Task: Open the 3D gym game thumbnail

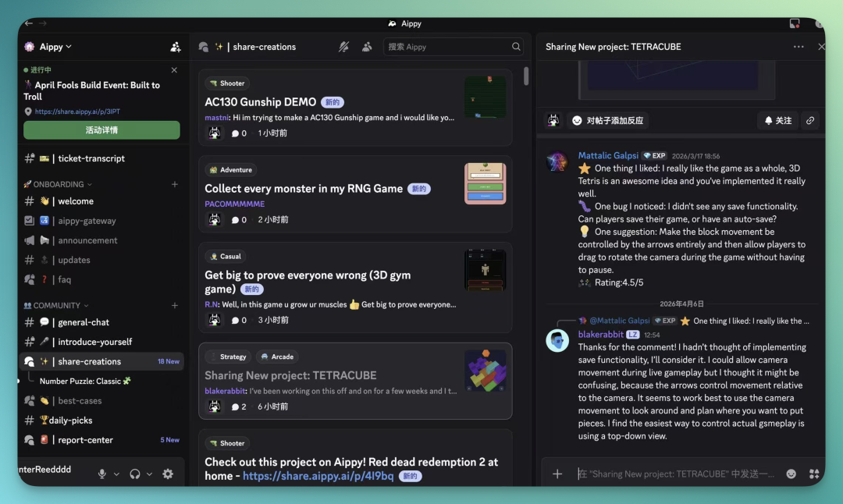Action: pos(485,270)
